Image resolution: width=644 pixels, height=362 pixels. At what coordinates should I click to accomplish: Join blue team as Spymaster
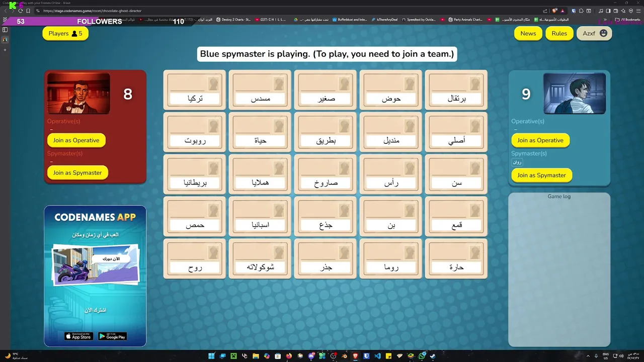point(541,175)
